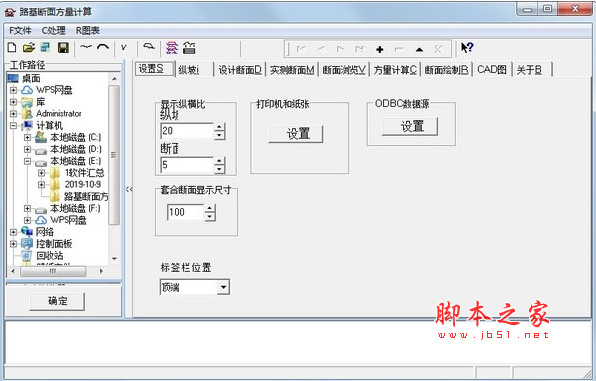Increase the 纵坡 ratio value of 20

(219, 127)
